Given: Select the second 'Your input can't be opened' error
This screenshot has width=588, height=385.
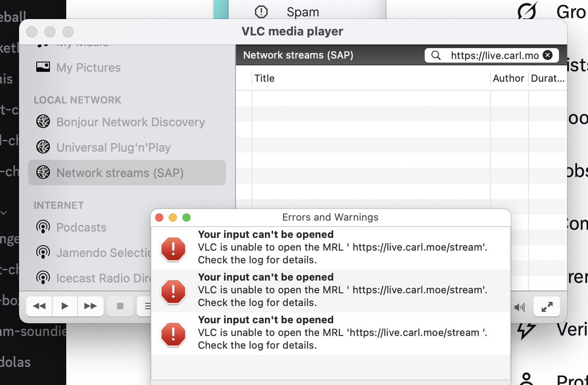Looking at the screenshot, I should click(x=331, y=290).
